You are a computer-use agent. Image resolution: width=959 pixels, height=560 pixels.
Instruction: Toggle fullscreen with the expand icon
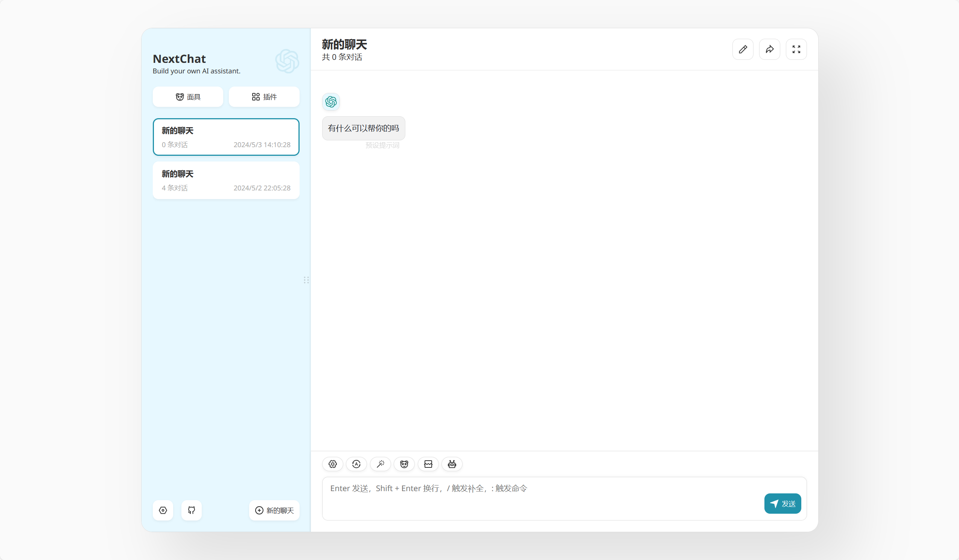(x=796, y=49)
